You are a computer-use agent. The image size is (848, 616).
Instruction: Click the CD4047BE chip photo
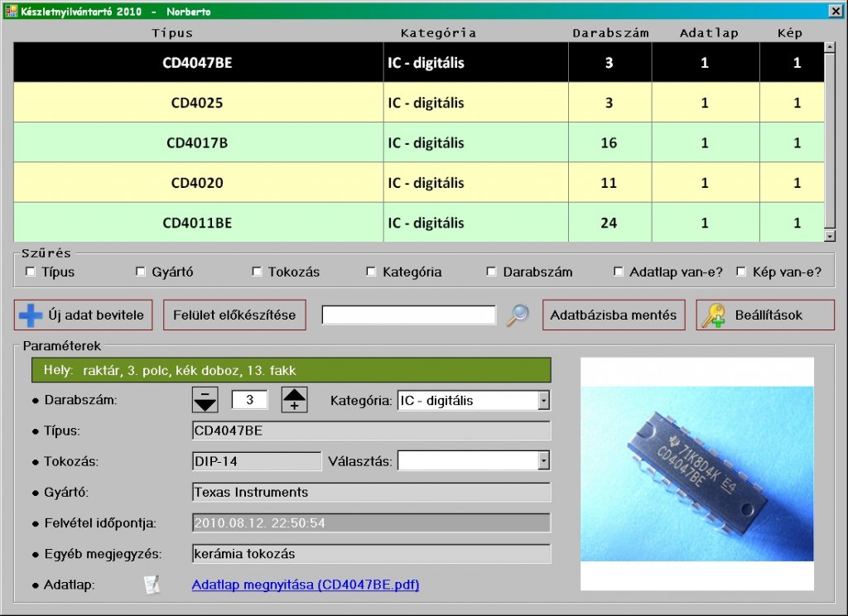pos(697,474)
